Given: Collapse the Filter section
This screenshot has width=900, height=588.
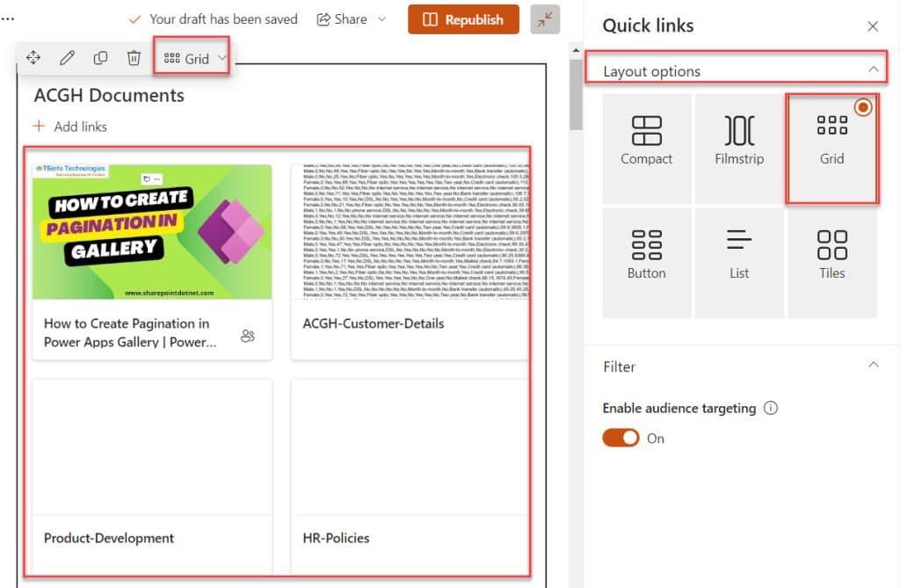Looking at the screenshot, I should [x=873, y=365].
